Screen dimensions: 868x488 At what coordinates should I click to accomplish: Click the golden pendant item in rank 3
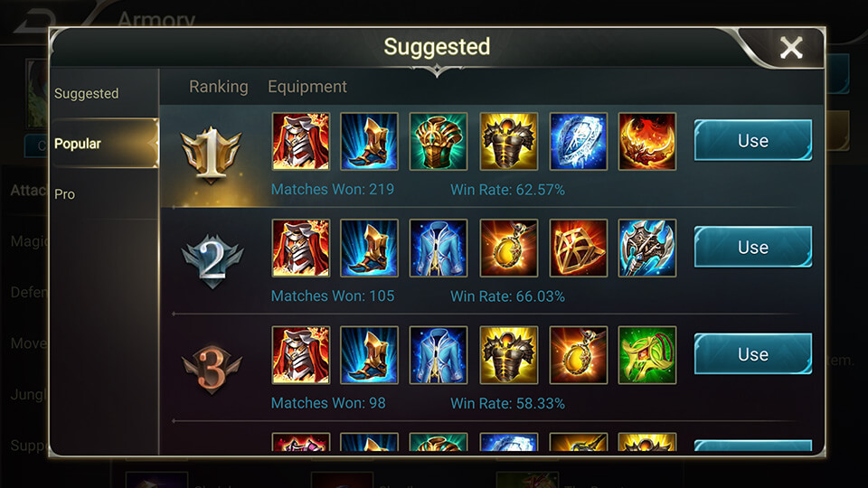pyautogui.click(x=578, y=354)
